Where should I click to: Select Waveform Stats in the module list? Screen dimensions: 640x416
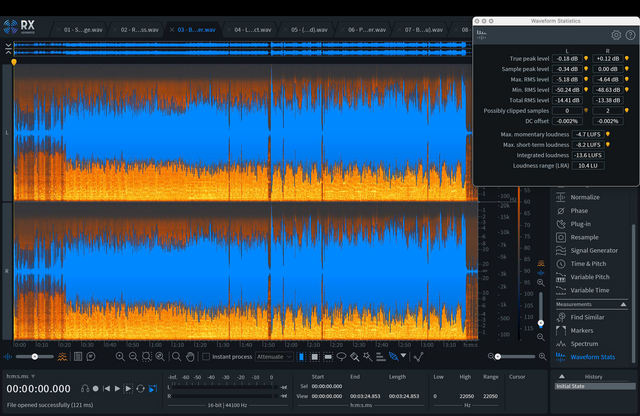click(x=592, y=356)
